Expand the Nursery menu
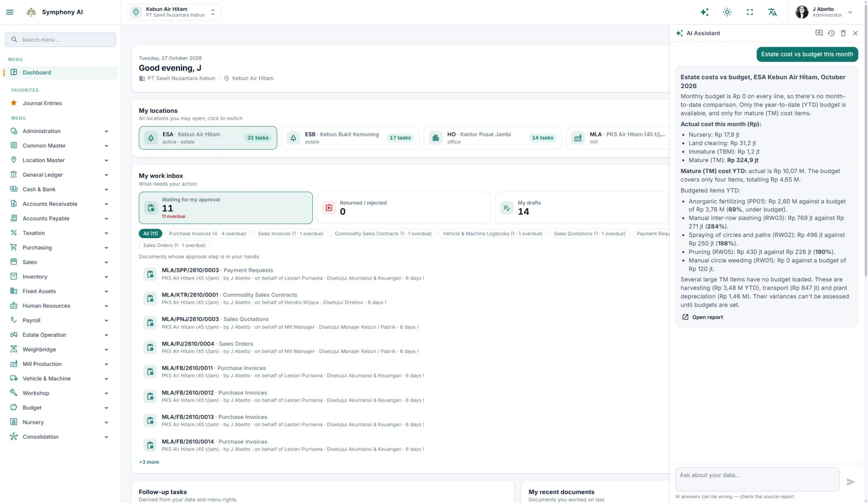The image size is (868, 503). coord(60,422)
